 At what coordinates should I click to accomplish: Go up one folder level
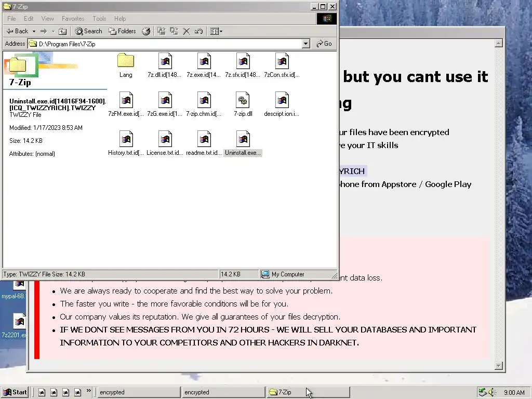[x=62, y=31]
